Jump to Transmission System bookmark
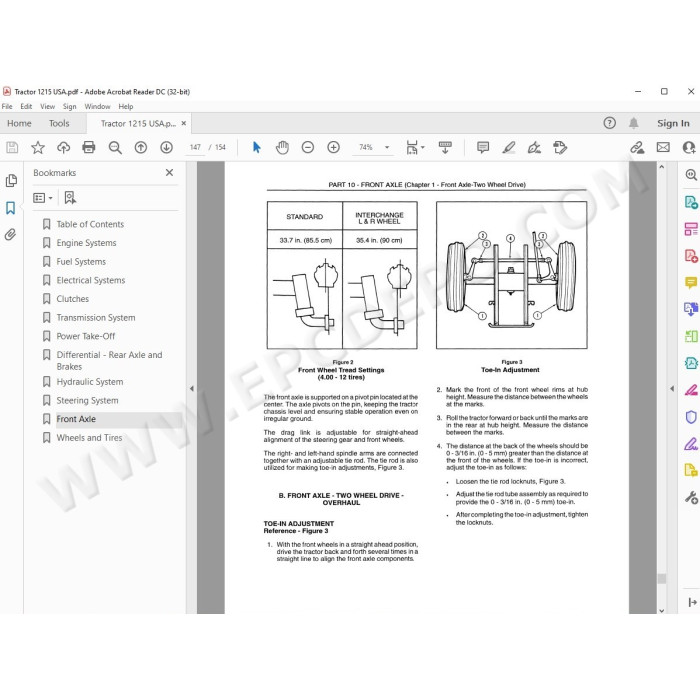The height and width of the screenshot is (700, 700). 96,318
